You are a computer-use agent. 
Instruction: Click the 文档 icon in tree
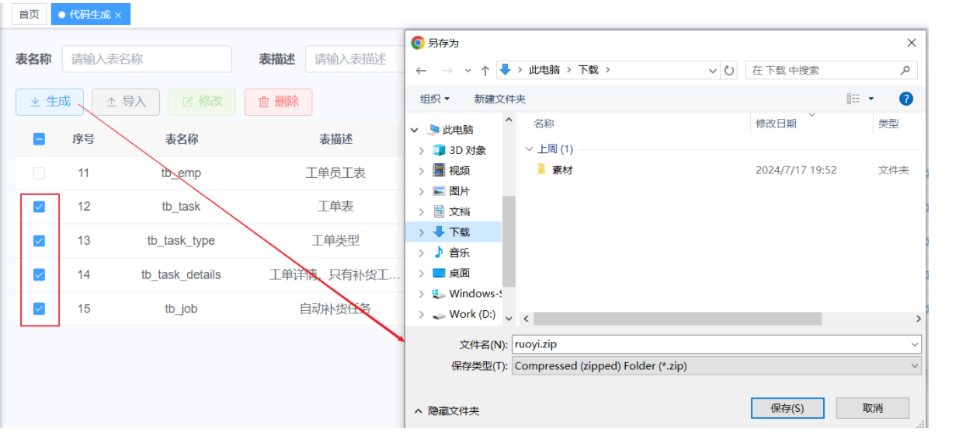pos(440,211)
